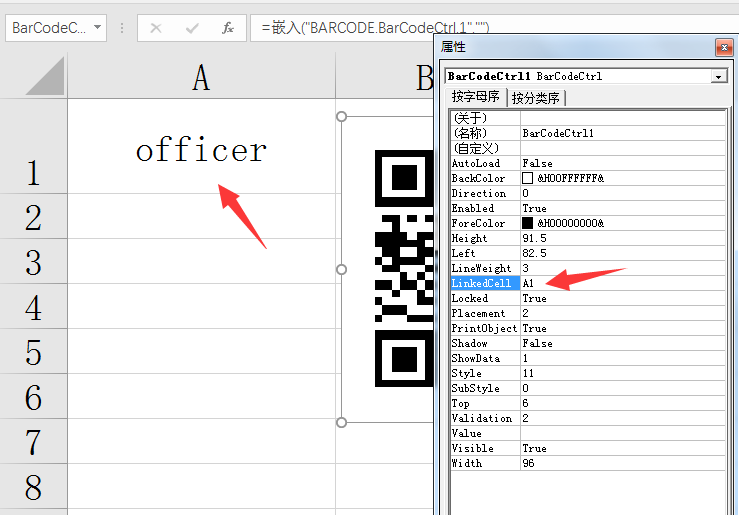Click the Style value 11
739x515 pixels.
tap(528, 373)
